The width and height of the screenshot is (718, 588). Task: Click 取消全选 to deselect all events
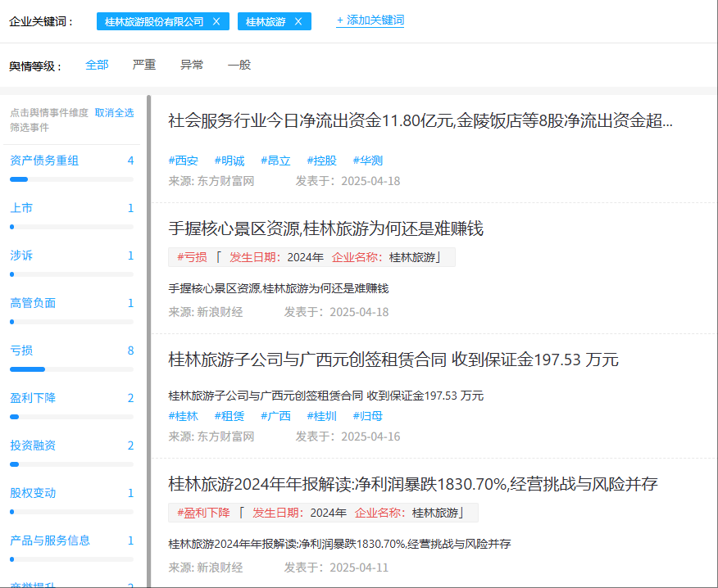[x=114, y=113]
